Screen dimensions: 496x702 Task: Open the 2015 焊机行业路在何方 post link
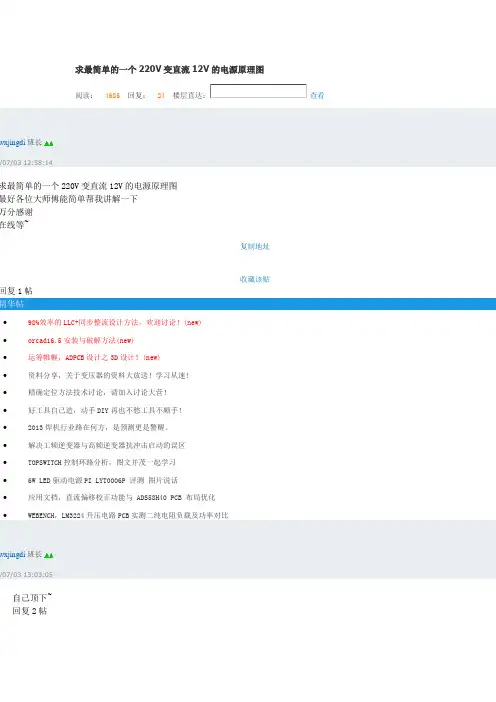point(98,428)
